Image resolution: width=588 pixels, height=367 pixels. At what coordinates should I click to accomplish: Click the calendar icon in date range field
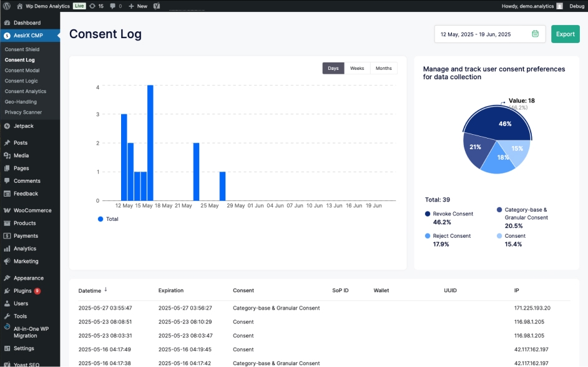[535, 34]
